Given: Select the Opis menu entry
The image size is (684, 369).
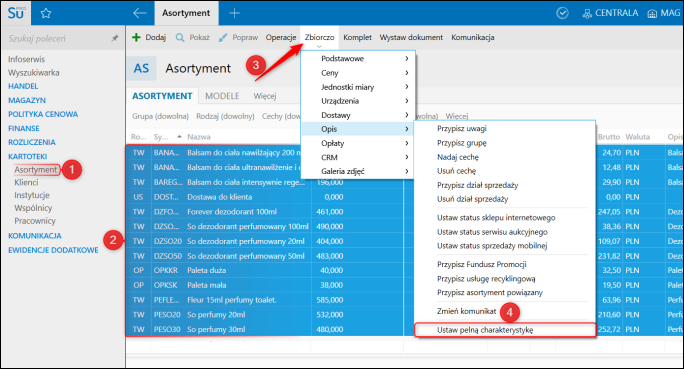Looking at the screenshot, I should (358, 129).
